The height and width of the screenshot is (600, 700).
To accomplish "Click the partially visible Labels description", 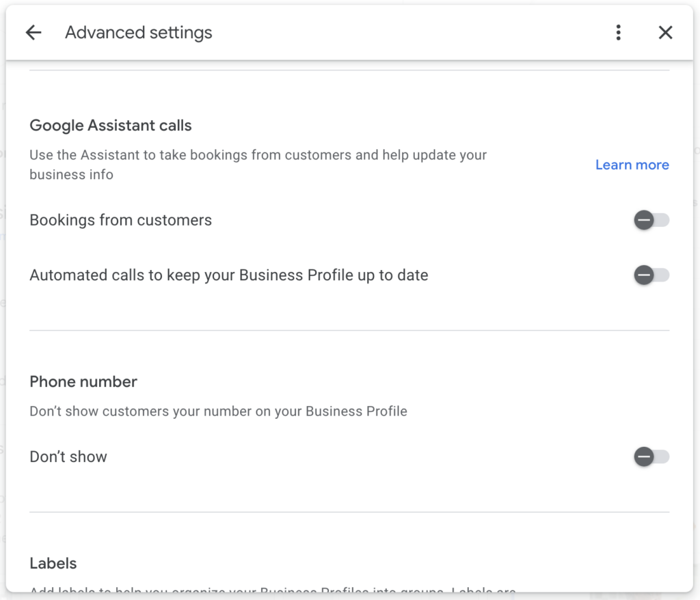I will tap(272, 589).
